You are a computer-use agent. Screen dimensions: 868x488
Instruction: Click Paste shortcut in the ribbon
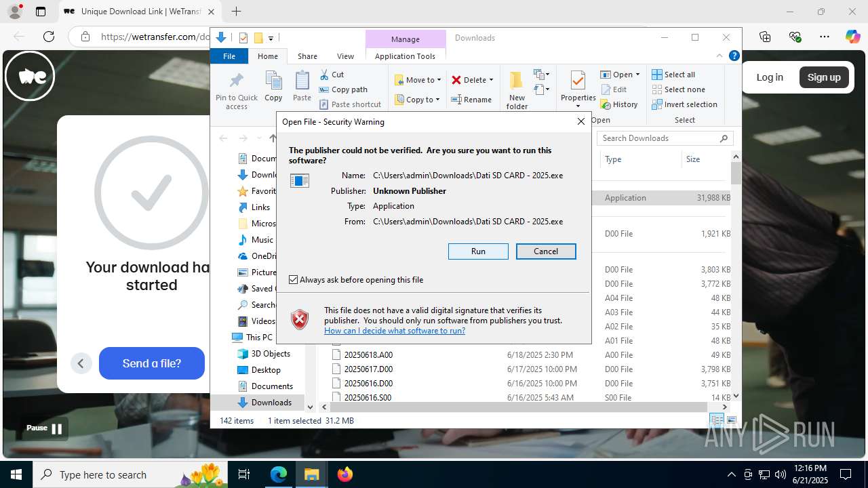350,104
